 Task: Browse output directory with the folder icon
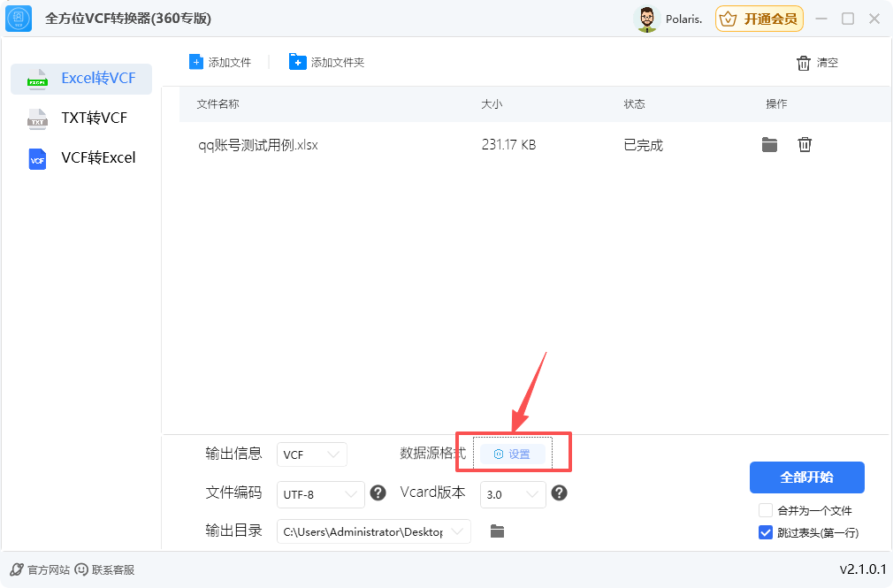tap(497, 531)
